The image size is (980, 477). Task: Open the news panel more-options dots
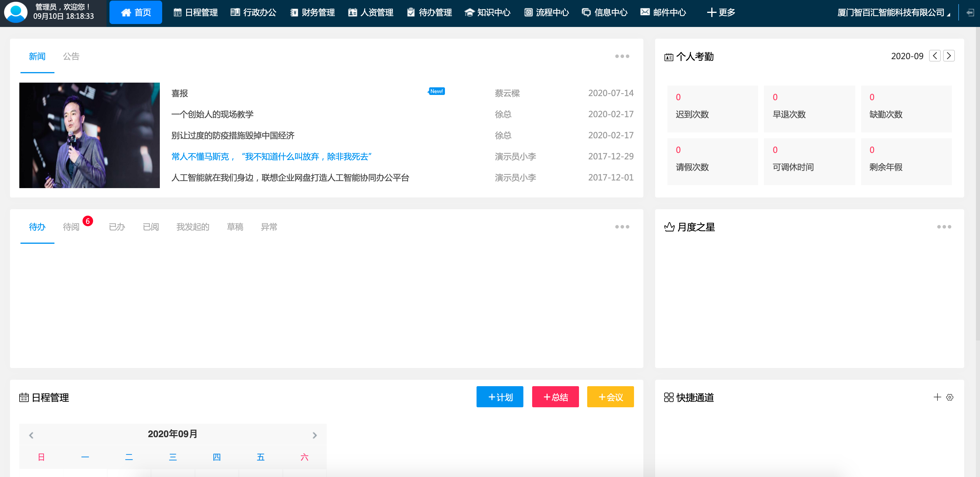(x=622, y=56)
